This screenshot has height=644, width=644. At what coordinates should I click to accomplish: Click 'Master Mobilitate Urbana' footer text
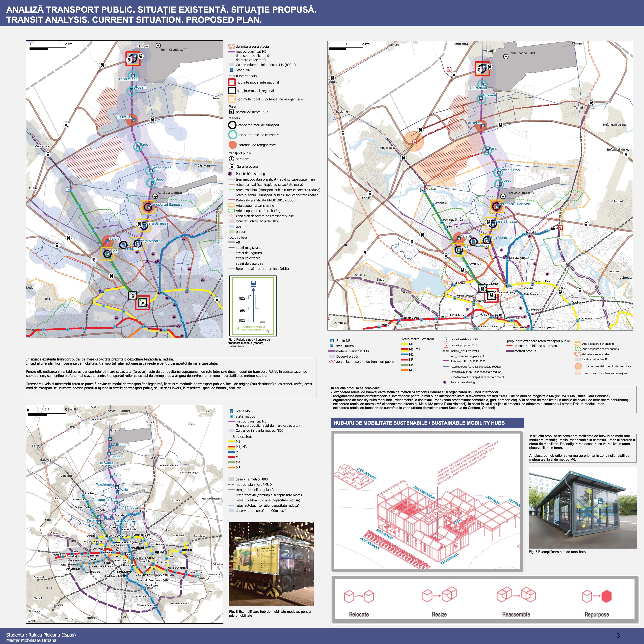(31, 640)
